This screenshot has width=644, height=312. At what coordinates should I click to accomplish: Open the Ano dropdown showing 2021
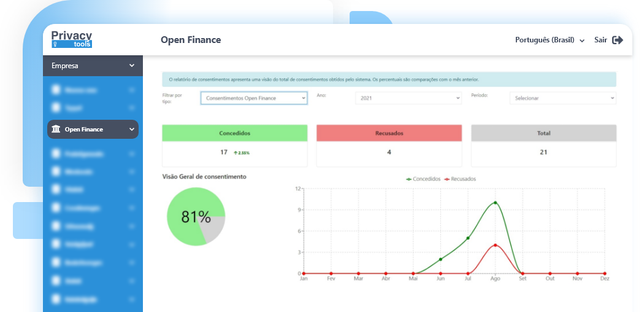point(408,98)
